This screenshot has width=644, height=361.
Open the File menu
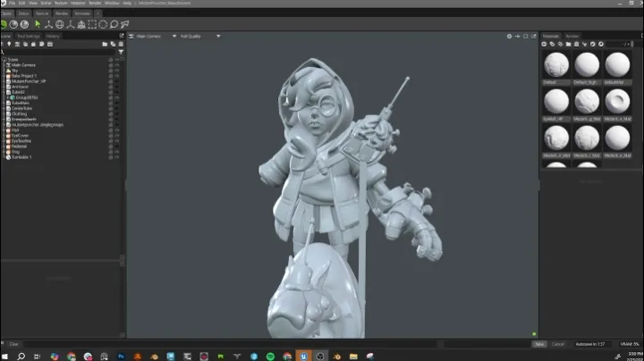(x=12, y=3)
